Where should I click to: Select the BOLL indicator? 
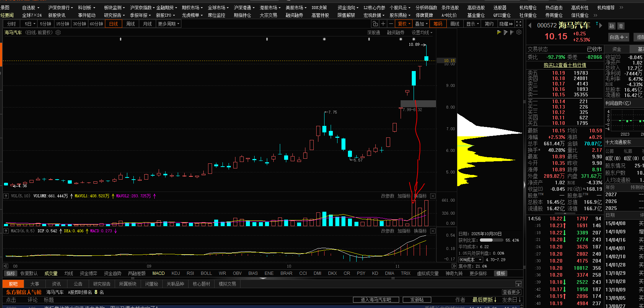pyautogui.click(x=206, y=273)
